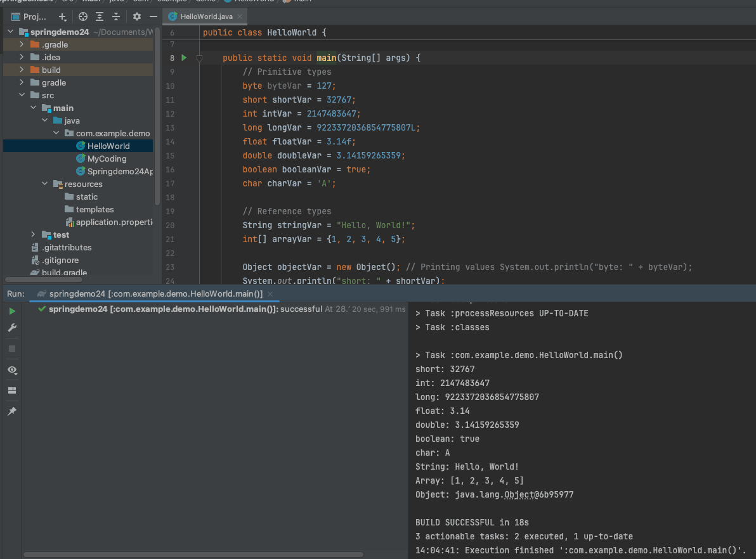Select the .gitignore file

click(x=55, y=260)
